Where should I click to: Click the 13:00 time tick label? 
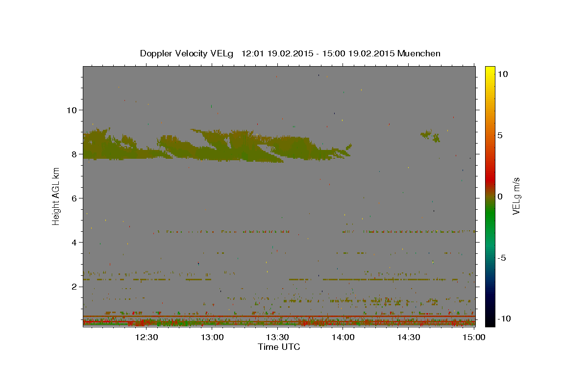(x=212, y=337)
